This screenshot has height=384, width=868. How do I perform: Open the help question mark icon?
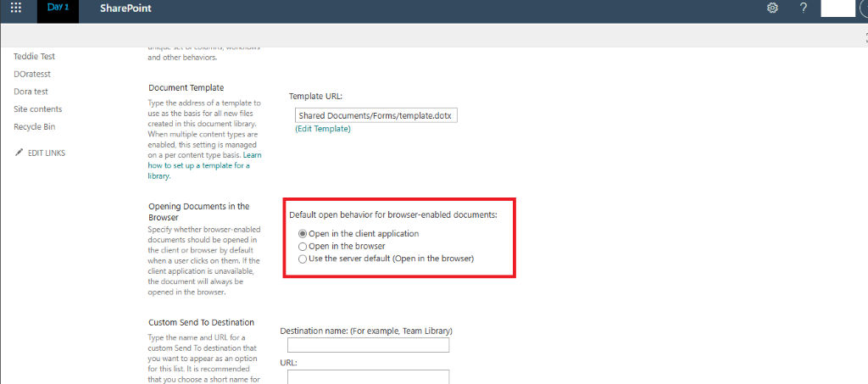coord(804,8)
